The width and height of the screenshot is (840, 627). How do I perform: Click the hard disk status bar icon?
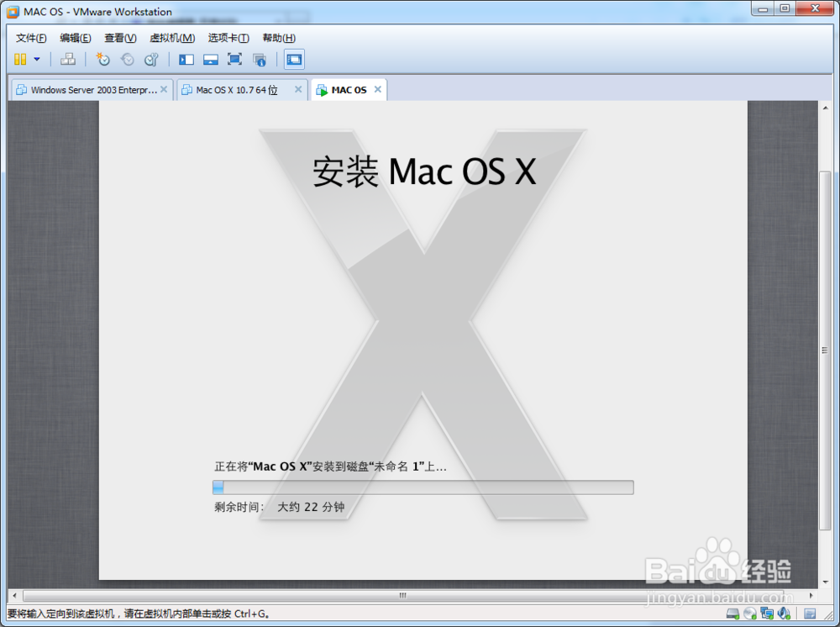tap(732, 614)
